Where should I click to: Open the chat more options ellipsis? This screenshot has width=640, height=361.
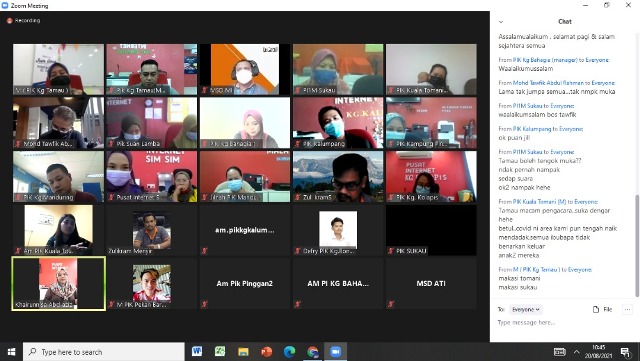coord(627,310)
